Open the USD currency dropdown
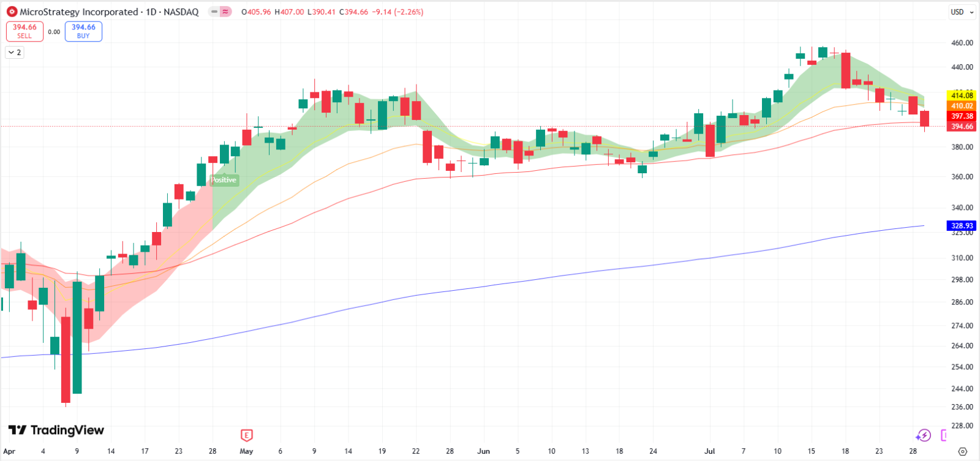The image size is (980, 461). 962,12
